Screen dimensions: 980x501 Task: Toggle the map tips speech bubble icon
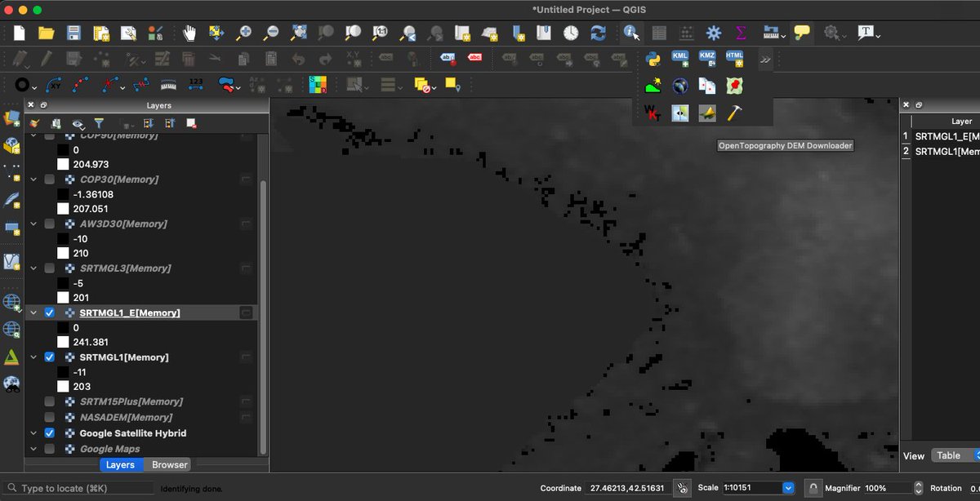click(x=803, y=33)
